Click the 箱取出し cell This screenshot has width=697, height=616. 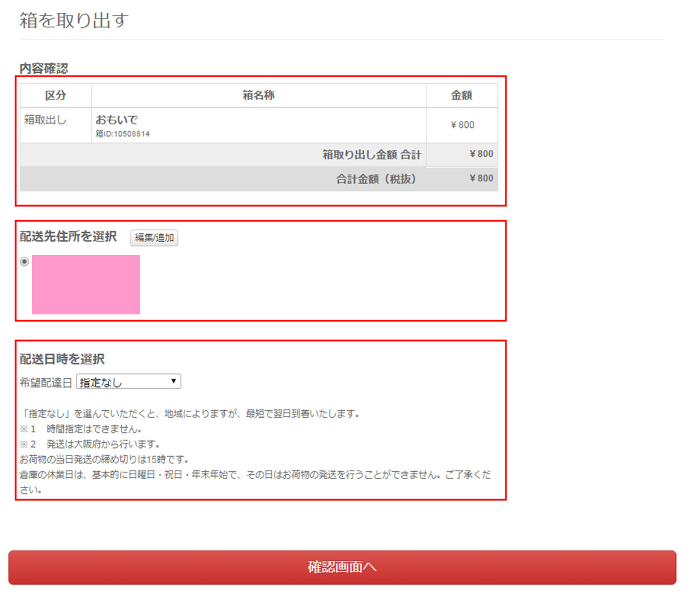click(45, 120)
